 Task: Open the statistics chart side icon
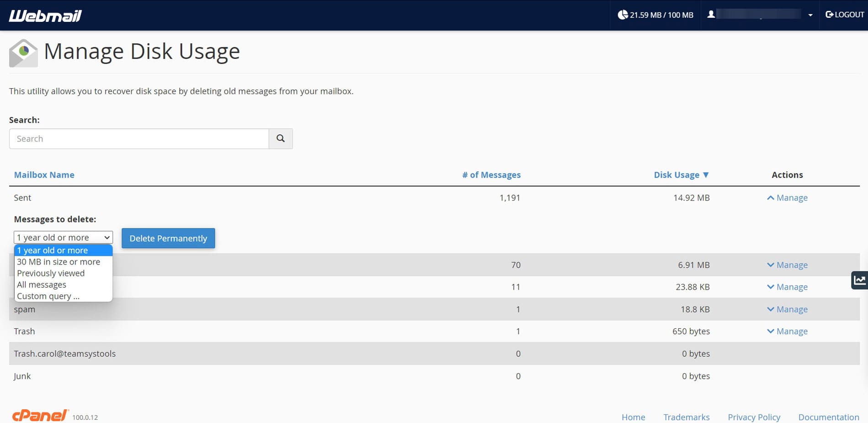pos(859,280)
